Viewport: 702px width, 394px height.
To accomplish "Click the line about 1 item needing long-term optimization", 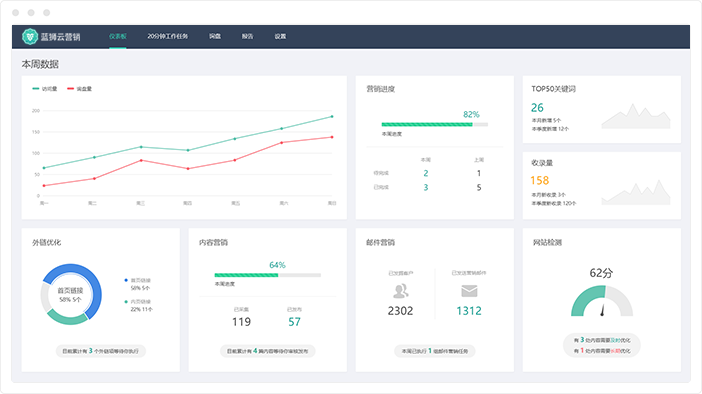I will pyautogui.click(x=602, y=351).
